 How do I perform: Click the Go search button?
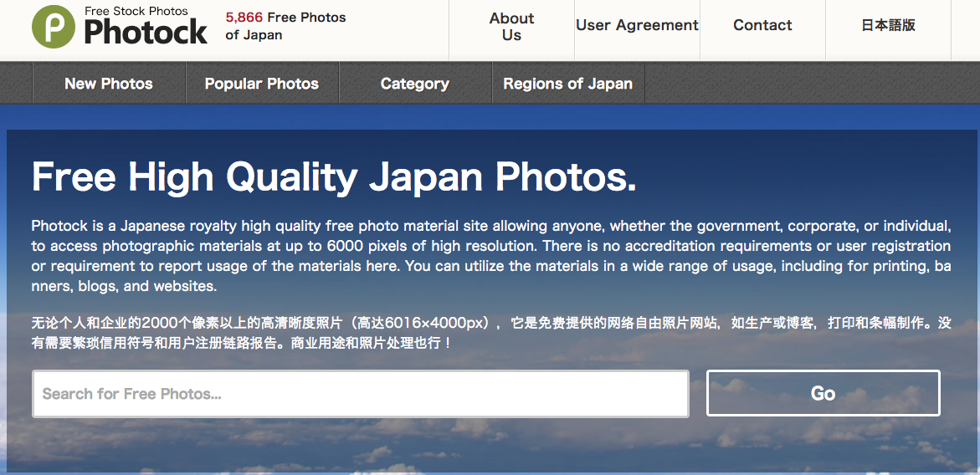(824, 393)
